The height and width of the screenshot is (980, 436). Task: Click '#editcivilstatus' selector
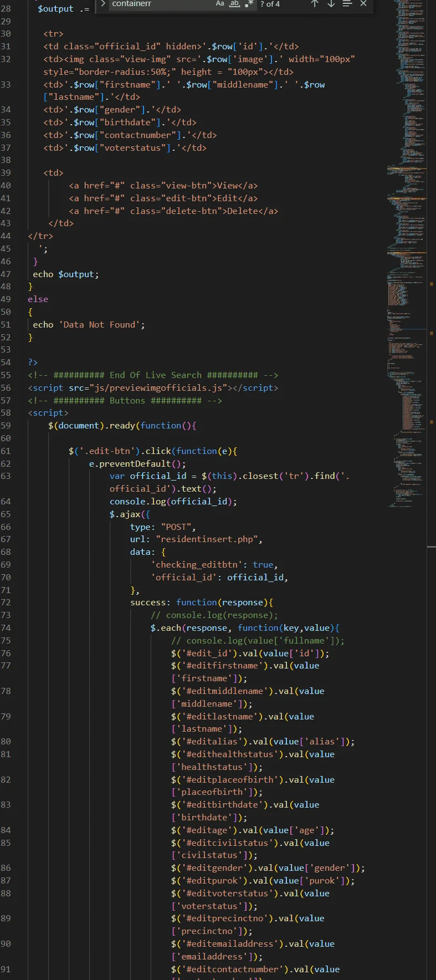[x=230, y=843]
